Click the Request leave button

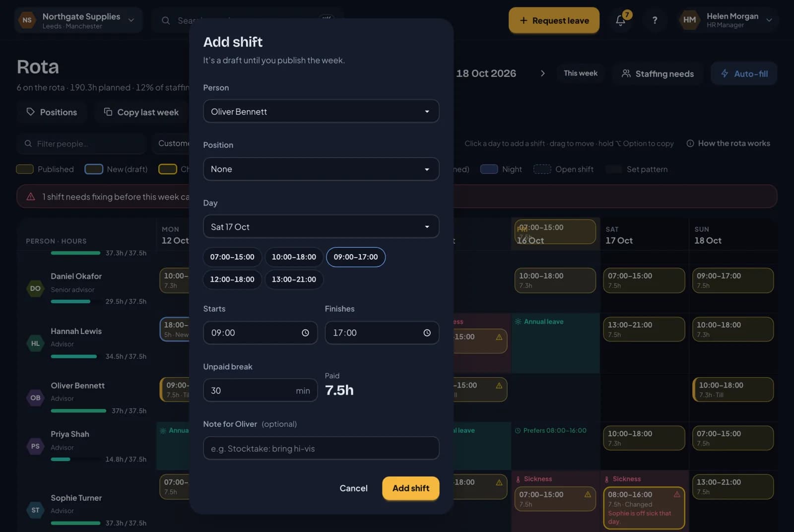554,20
